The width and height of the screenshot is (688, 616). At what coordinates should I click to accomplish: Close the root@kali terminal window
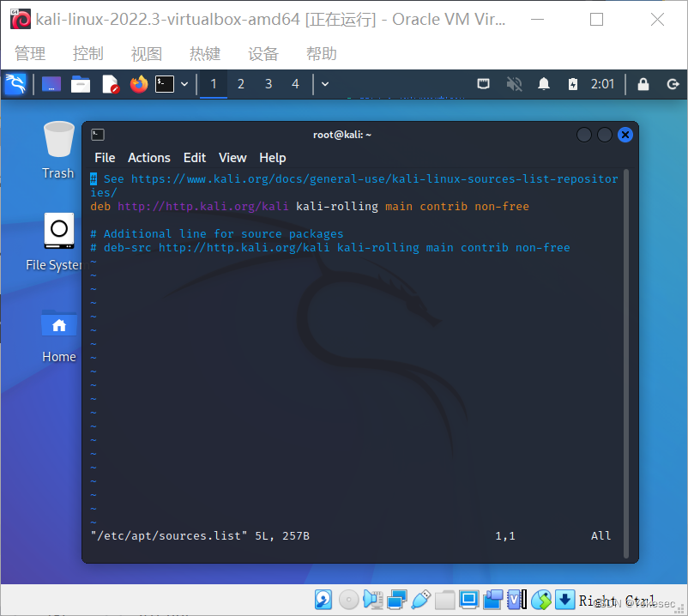[625, 135]
